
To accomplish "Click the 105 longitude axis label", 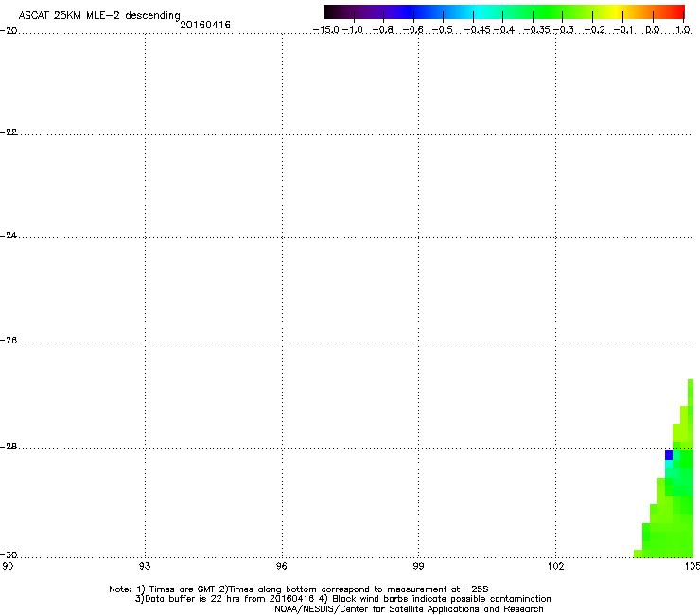I will point(692,567).
